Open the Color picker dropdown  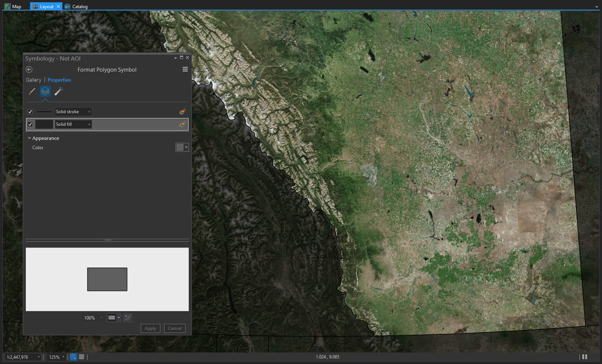tap(182, 147)
